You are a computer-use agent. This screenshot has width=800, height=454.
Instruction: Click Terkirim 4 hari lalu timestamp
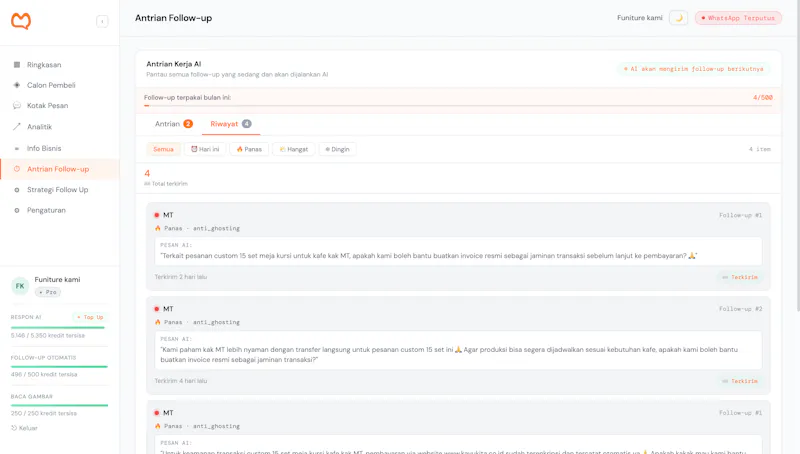pos(181,381)
